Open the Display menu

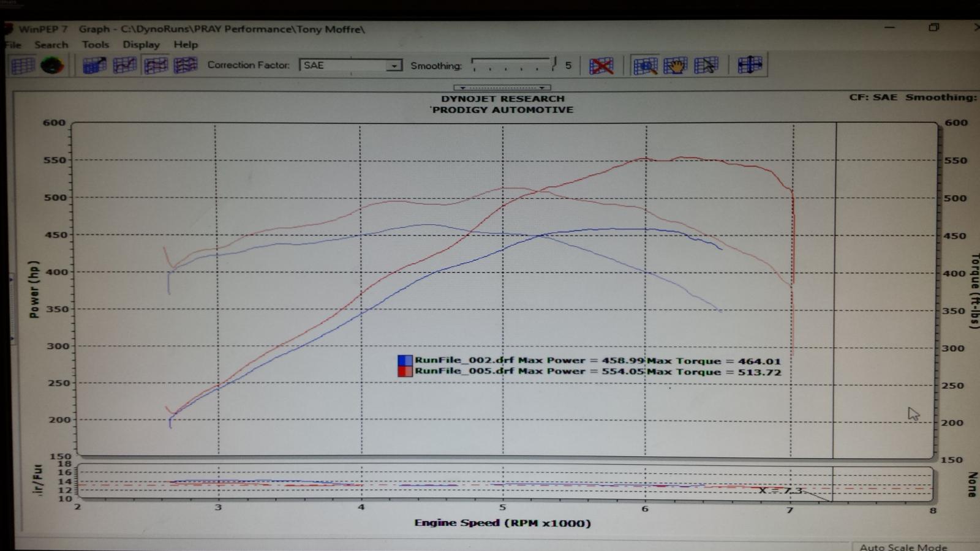point(141,45)
